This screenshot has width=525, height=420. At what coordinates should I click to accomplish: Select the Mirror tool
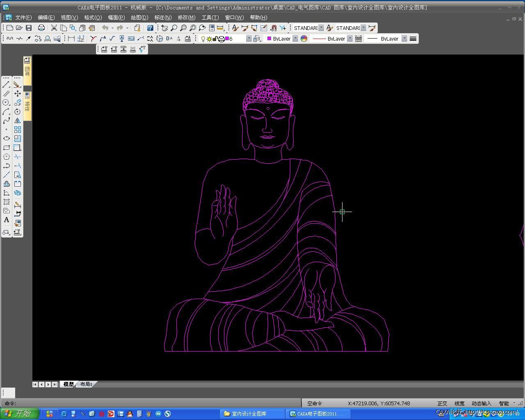click(x=17, y=121)
